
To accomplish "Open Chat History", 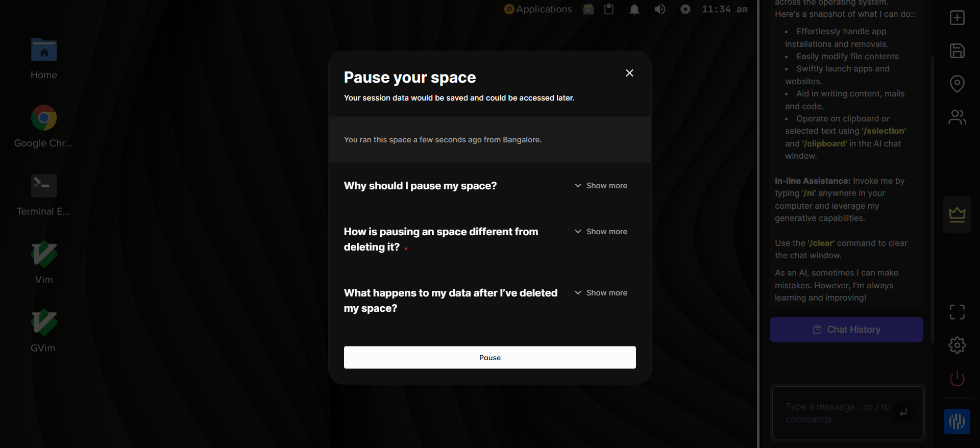I will click(846, 330).
